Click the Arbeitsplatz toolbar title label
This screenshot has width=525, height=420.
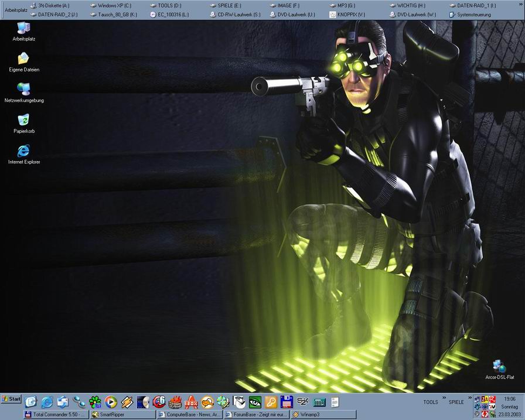pos(16,10)
